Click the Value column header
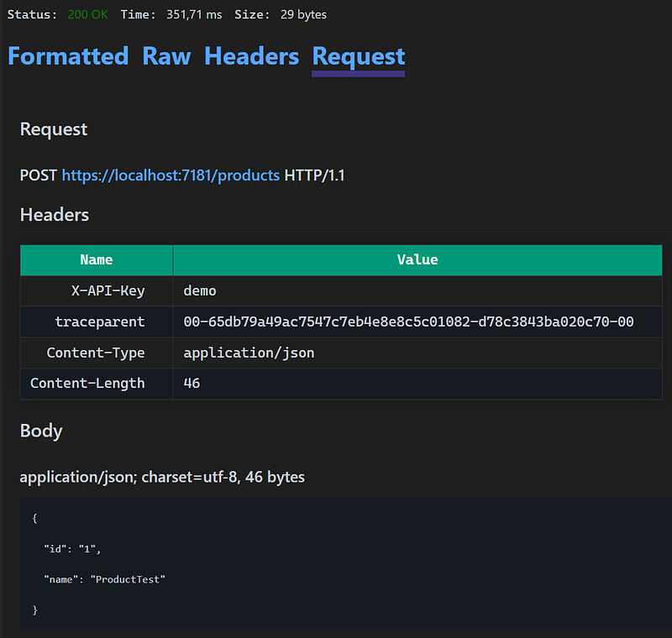672x638 pixels. (x=417, y=260)
